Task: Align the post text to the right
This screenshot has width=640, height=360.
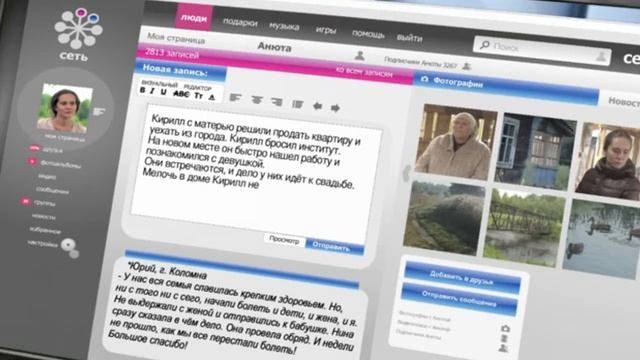Action: coord(277,102)
